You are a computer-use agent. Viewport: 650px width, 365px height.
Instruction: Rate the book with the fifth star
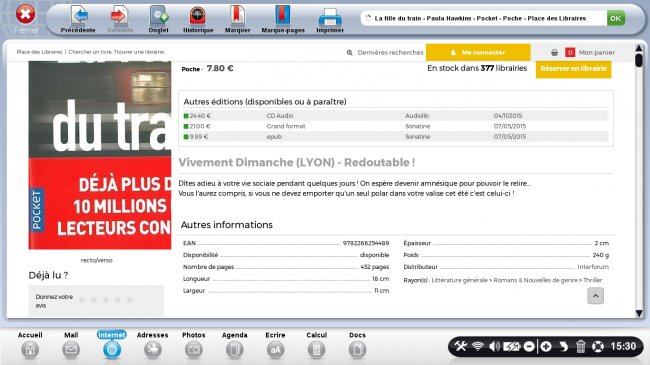(x=130, y=299)
